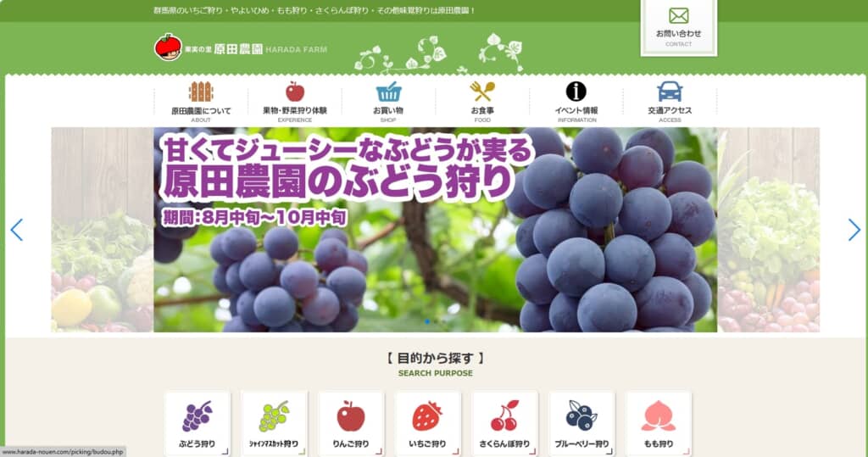
Task: Select the active blue carousel dot
Action: (427, 321)
